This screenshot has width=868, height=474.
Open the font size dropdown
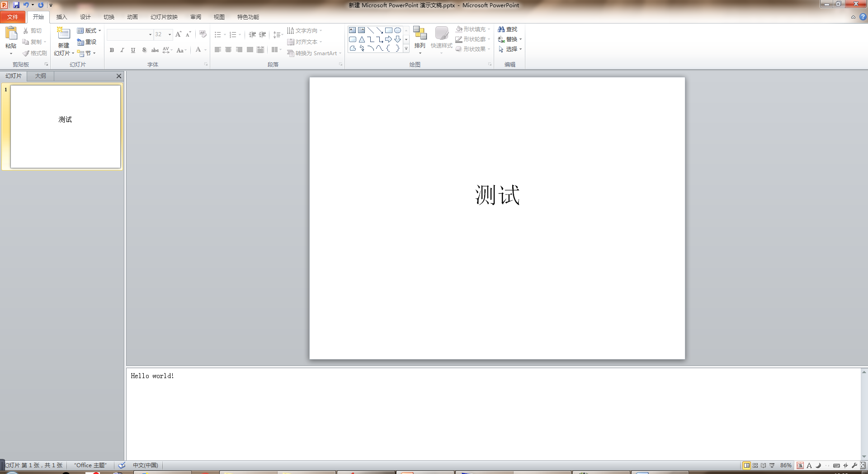click(x=170, y=34)
